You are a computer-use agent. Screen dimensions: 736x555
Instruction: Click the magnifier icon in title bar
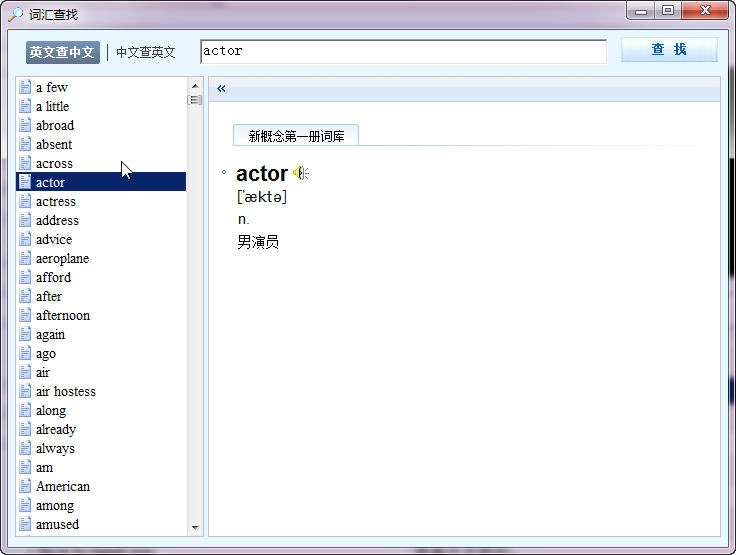coord(15,14)
